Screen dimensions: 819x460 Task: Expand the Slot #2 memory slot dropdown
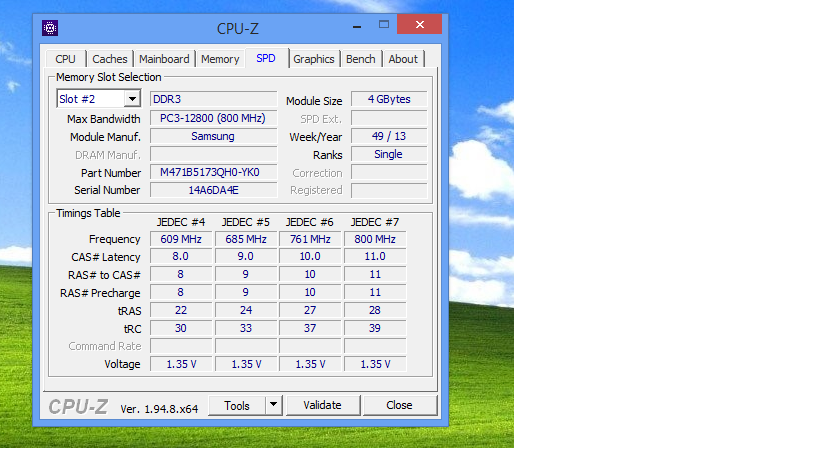[x=132, y=99]
